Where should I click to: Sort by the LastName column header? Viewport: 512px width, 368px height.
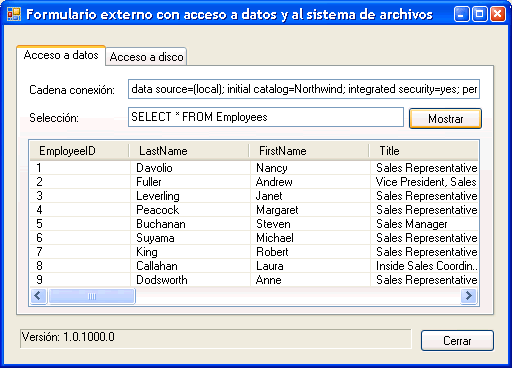189,151
